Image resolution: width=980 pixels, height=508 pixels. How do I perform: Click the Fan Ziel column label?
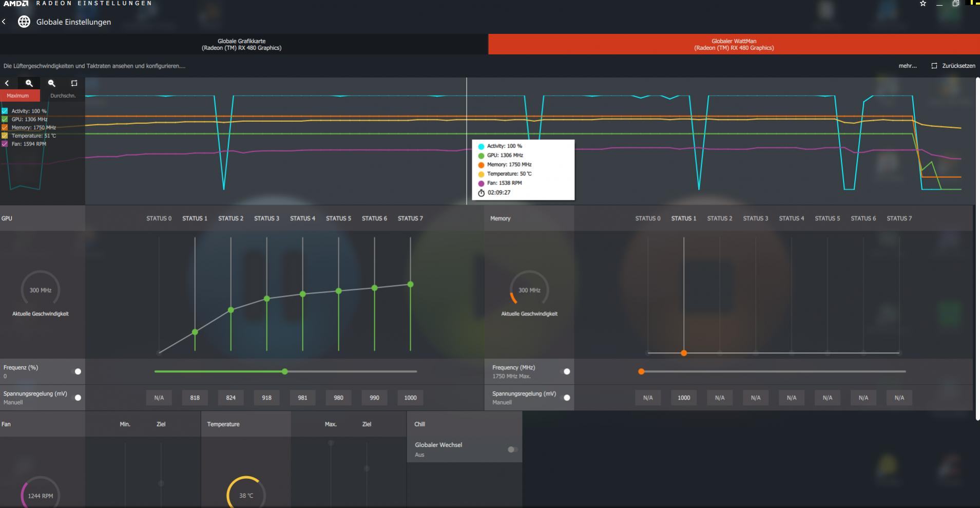[161, 424]
